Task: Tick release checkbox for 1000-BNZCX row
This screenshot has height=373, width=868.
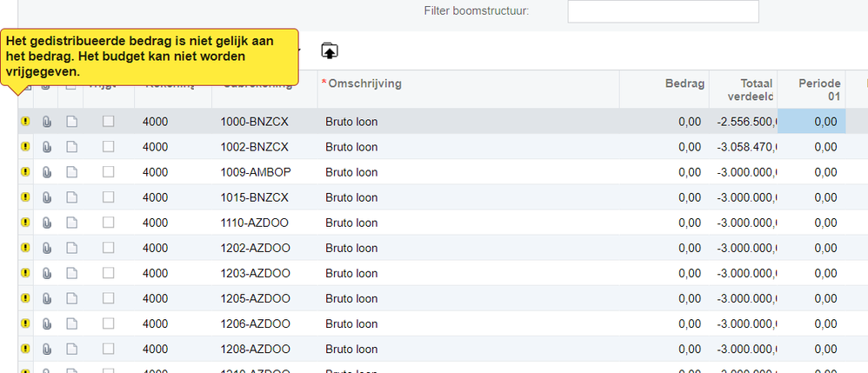Action: coord(109,121)
